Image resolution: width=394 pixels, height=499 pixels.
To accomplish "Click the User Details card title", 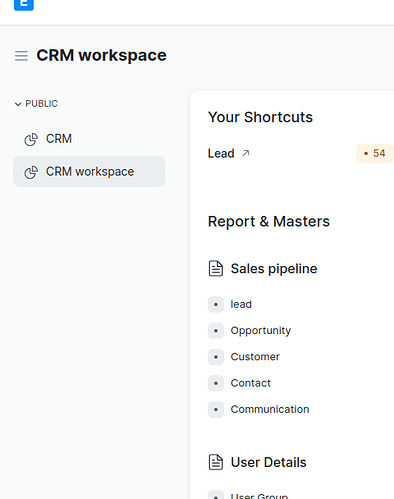I will [x=268, y=462].
